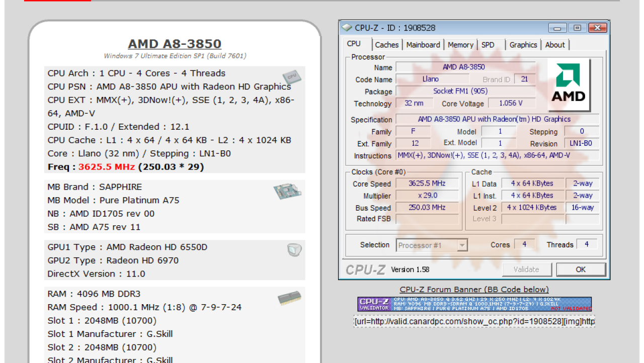This screenshot has width=644, height=363.
Task: Close the CPU-Z window
Action: [597, 28]
